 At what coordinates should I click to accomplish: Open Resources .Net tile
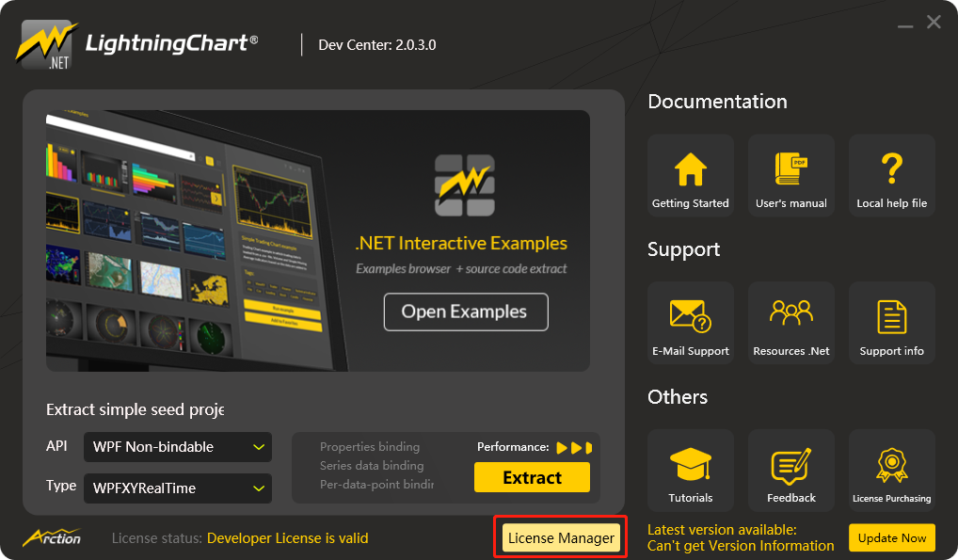pos(791,323)
